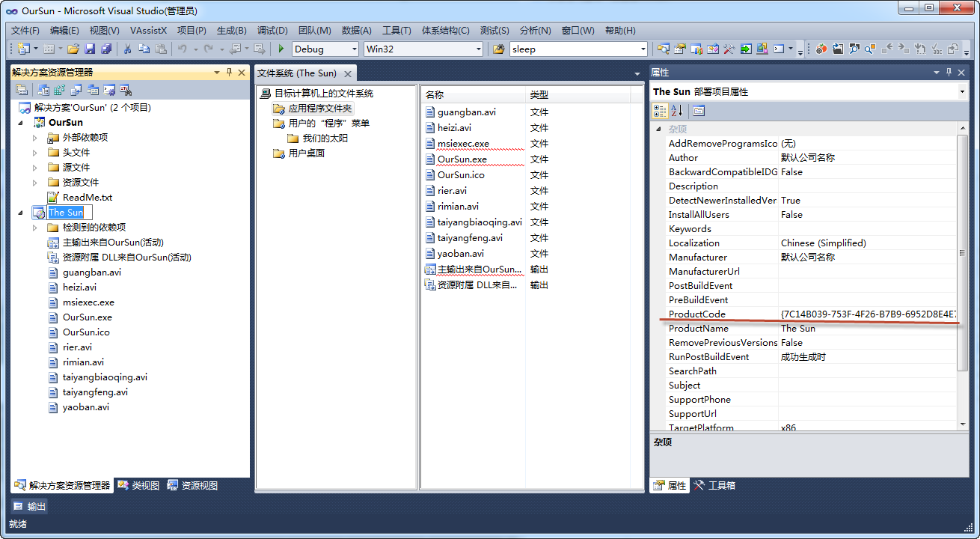Open the Solution Explorer toolbar icon
980x539 pixels.
click(664, 49)
